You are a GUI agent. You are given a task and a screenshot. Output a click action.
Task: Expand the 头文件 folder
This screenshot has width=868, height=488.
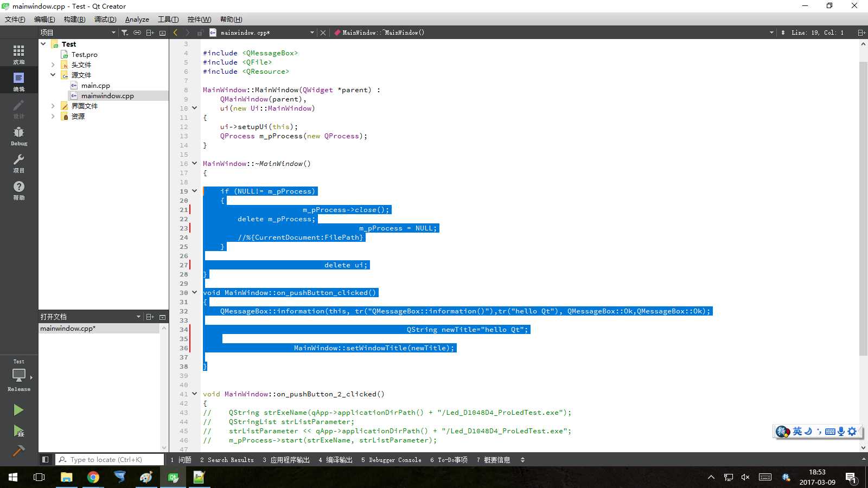(53, 65)
